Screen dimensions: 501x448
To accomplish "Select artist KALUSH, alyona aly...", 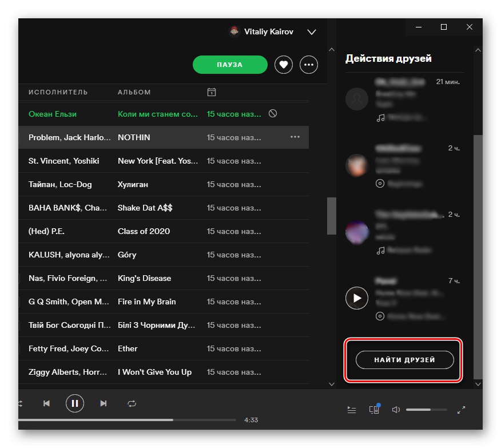I will (69, 255).
